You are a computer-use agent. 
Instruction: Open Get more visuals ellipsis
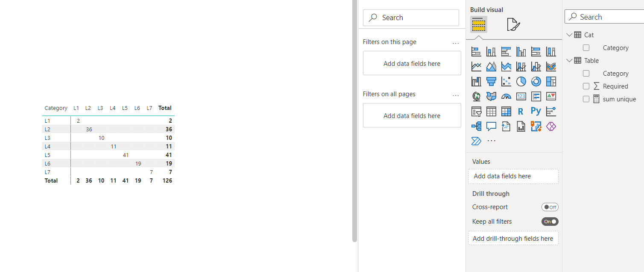click(492, 141)
